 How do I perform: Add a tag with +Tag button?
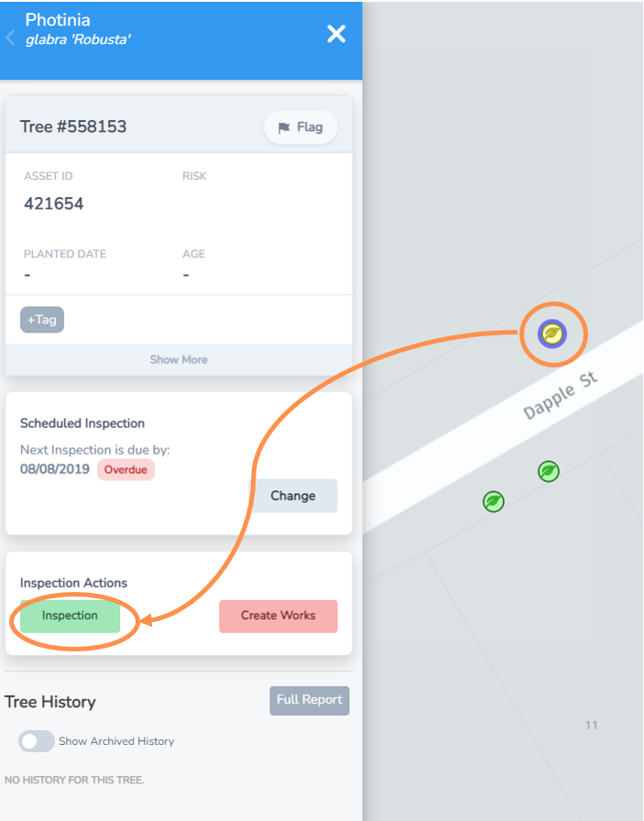click(x=42, y=319)
